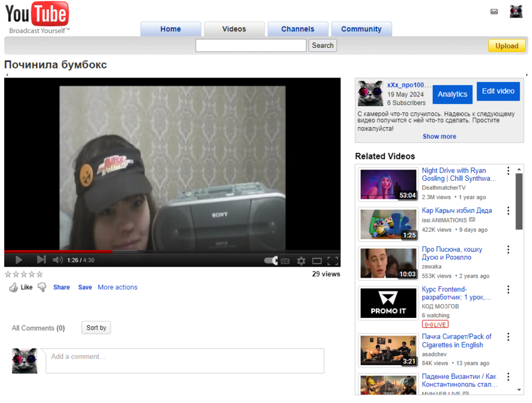Open options for Падение Византии video
The height and width of the screenshot is (403, 532).
pos(508,376)
